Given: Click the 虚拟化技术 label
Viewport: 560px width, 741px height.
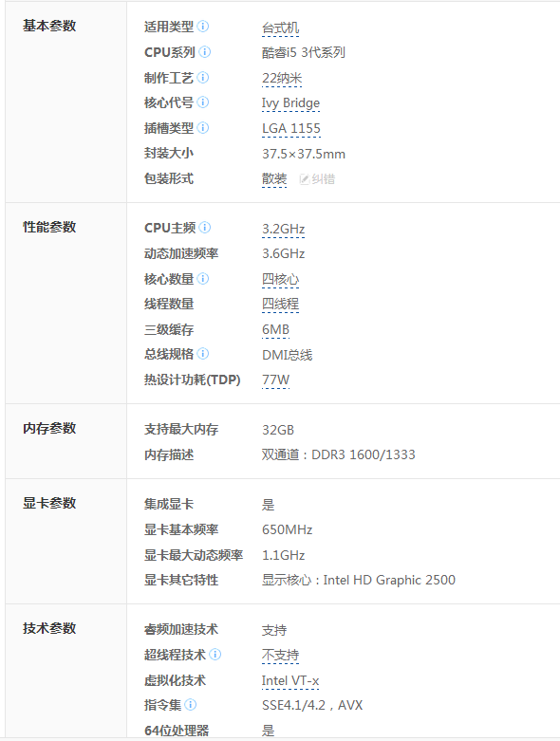Looking at the screenshot, I should pos(175,680).
